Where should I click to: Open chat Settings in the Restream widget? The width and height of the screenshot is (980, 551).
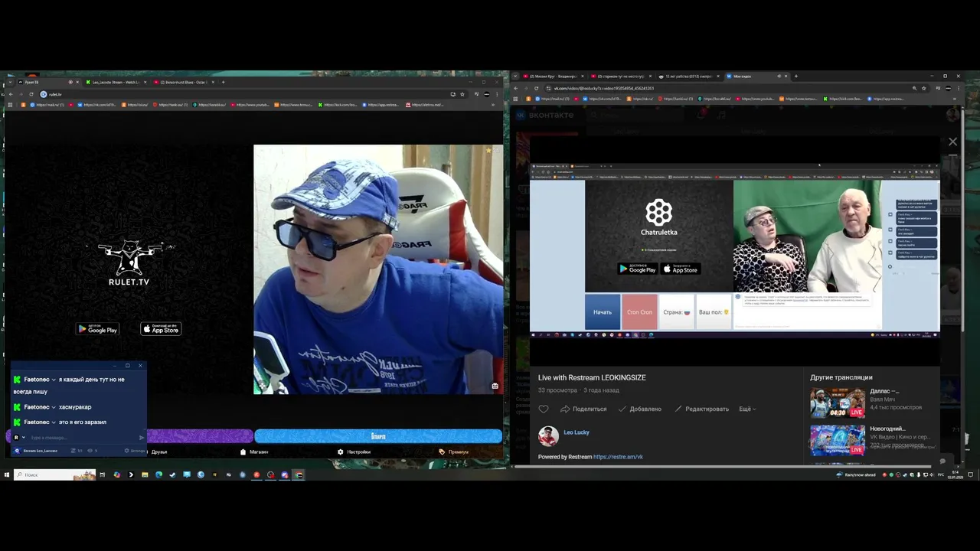coord(135,451)
